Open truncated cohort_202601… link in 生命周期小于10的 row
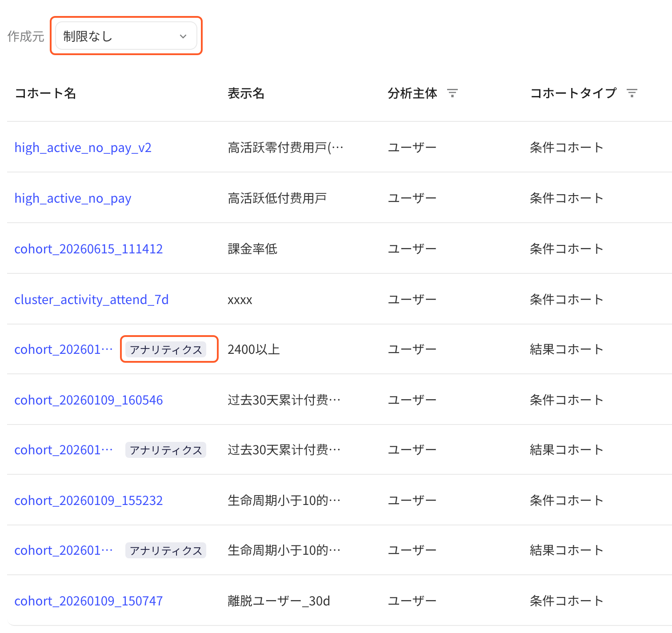The image size is (672, 633). (x=64, y=550)
